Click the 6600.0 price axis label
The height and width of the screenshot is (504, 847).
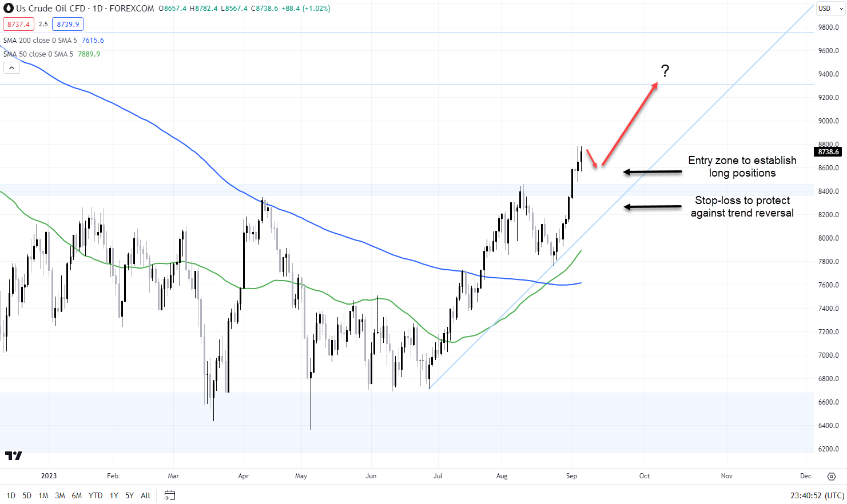(x=829, y=402)
